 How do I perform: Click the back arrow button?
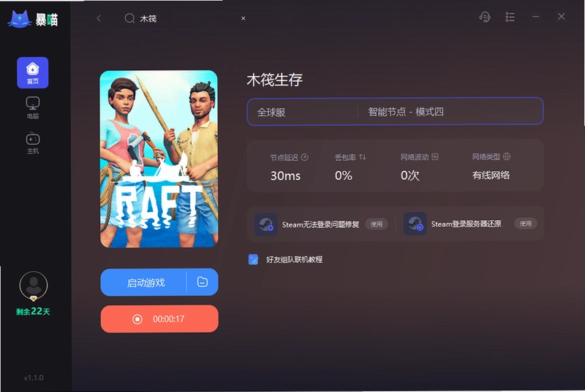point(99,18)
